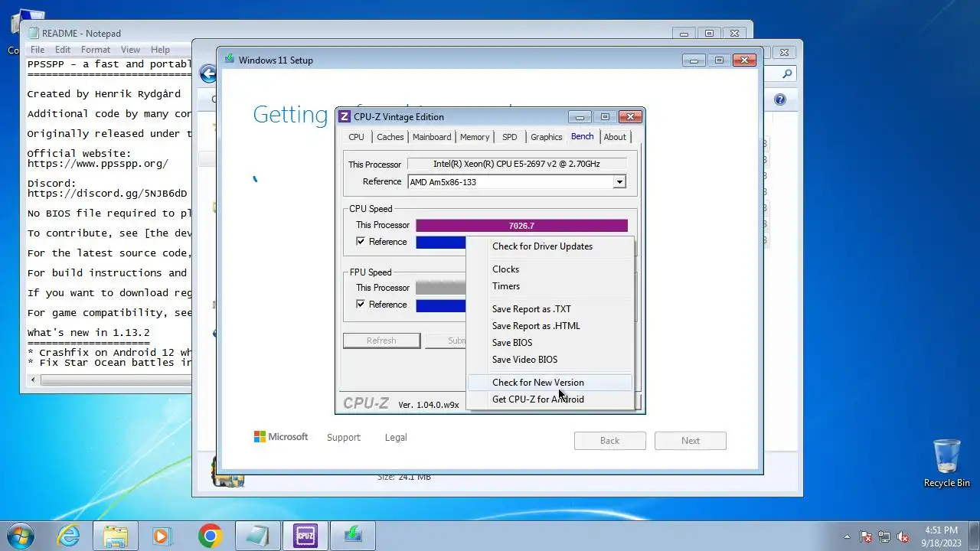The width and height of the screenshot is (980, 551).
Task: Open the Notepad Help menu
Action: coord(160,50)
